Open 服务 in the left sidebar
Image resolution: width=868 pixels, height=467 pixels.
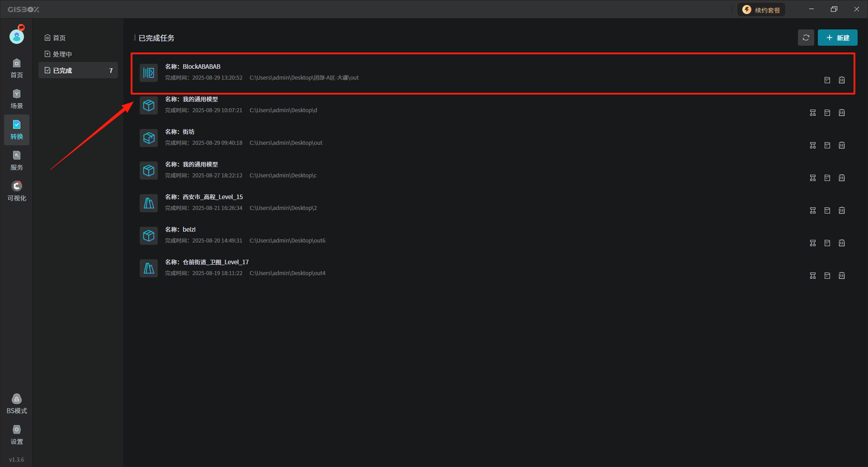click(x=17, y=160)
